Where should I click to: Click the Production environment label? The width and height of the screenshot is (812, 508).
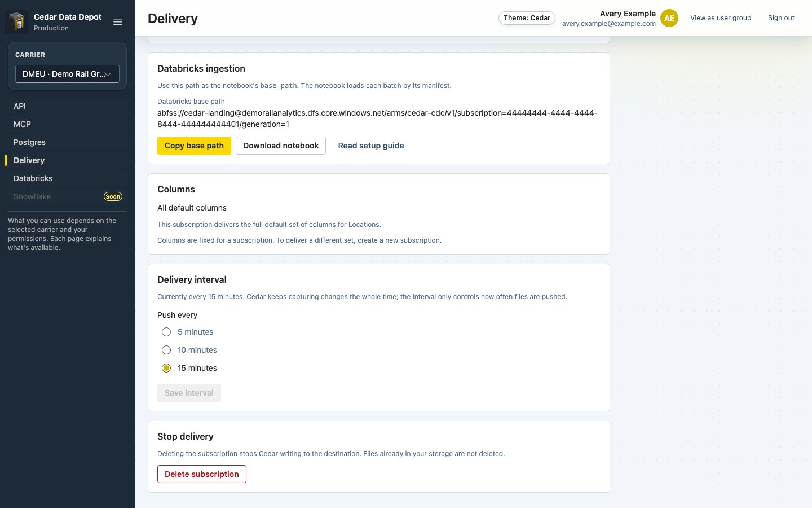(x=51, y=28)
